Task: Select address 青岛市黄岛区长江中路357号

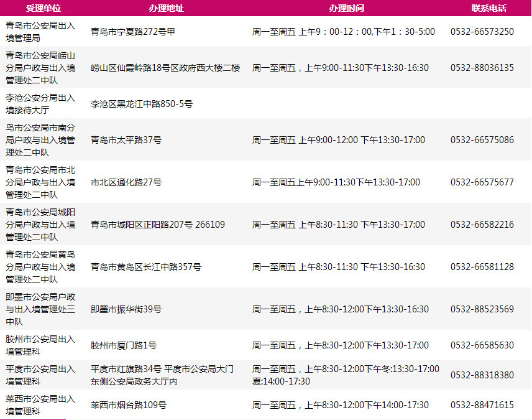Action: (146, 267)
